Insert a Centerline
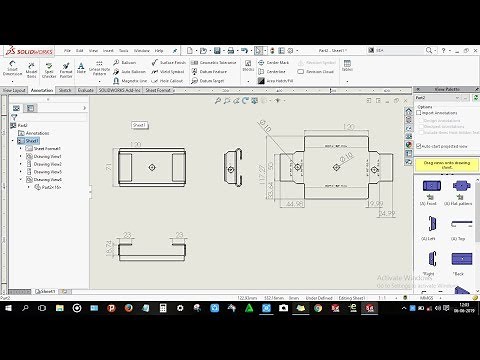 (x=272, y=72)
